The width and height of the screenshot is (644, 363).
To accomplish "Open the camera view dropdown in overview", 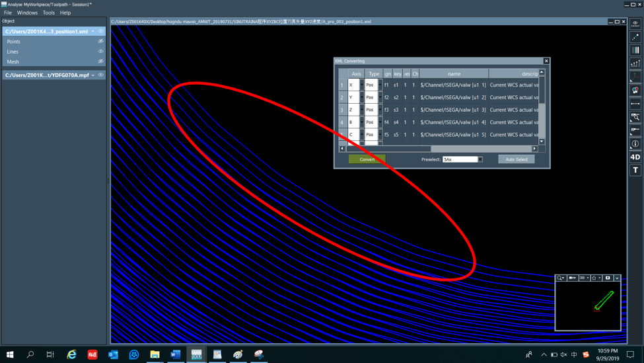I will [572, 278].
